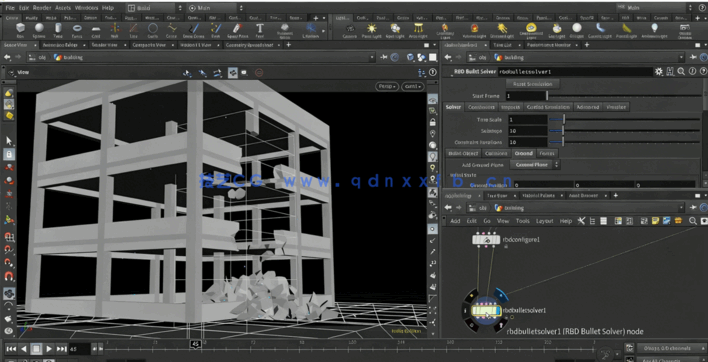Open the Add Ground Plane dropdown
This screenshot has height=362, width=708.
click(535, 165)
